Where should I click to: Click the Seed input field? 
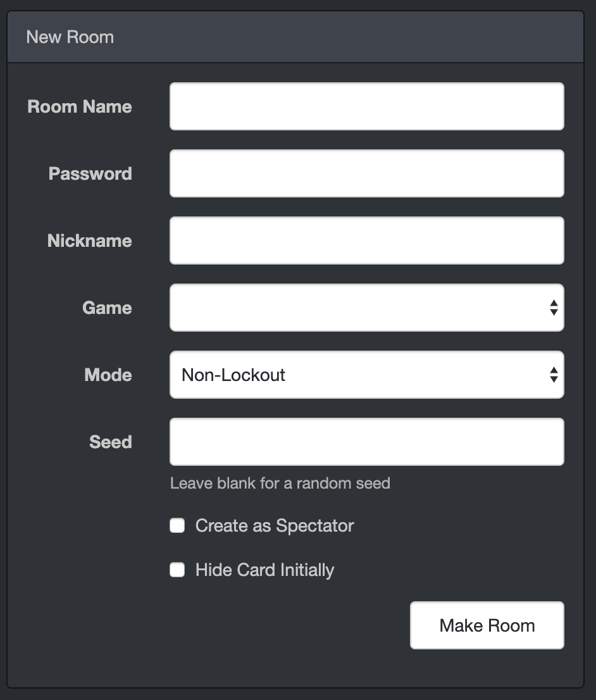pos(366,442)
